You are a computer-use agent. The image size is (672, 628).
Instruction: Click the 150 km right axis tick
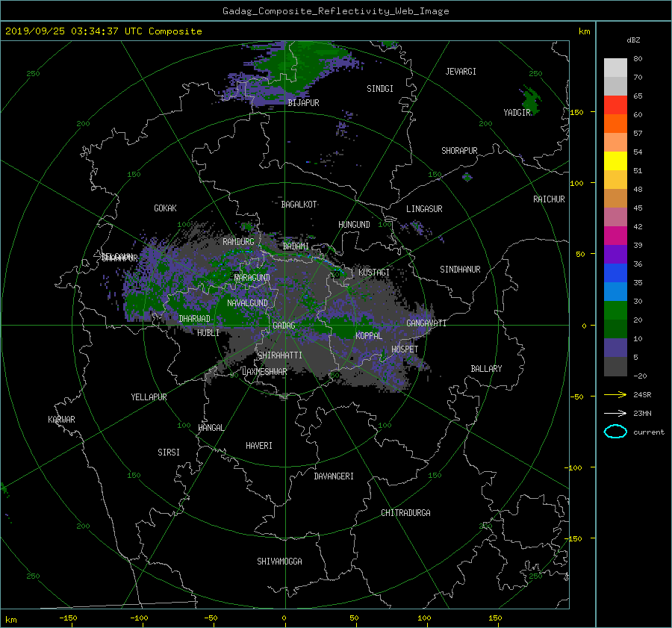pos(577,112)
